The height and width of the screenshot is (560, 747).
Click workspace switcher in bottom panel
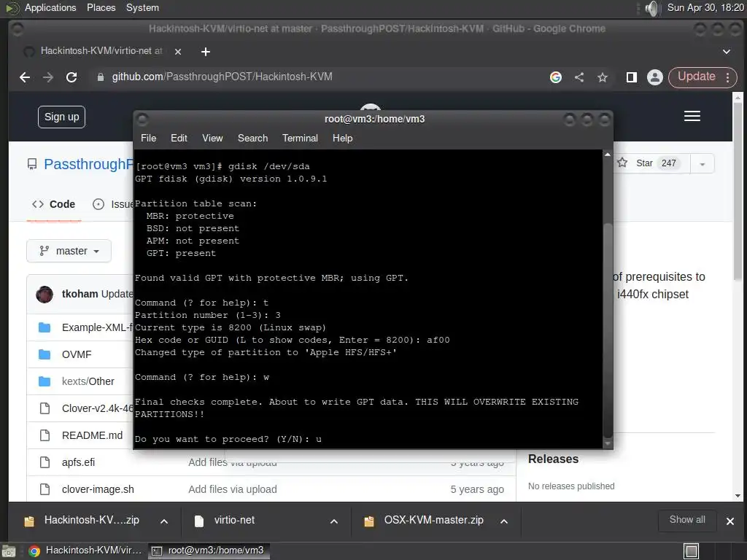[x=692, y=551]
